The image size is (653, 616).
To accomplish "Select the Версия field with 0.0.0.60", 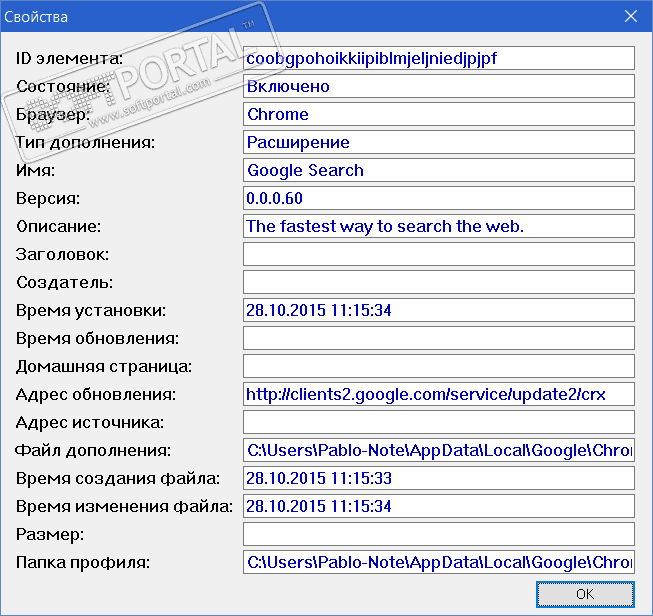I will click(439, 198).
